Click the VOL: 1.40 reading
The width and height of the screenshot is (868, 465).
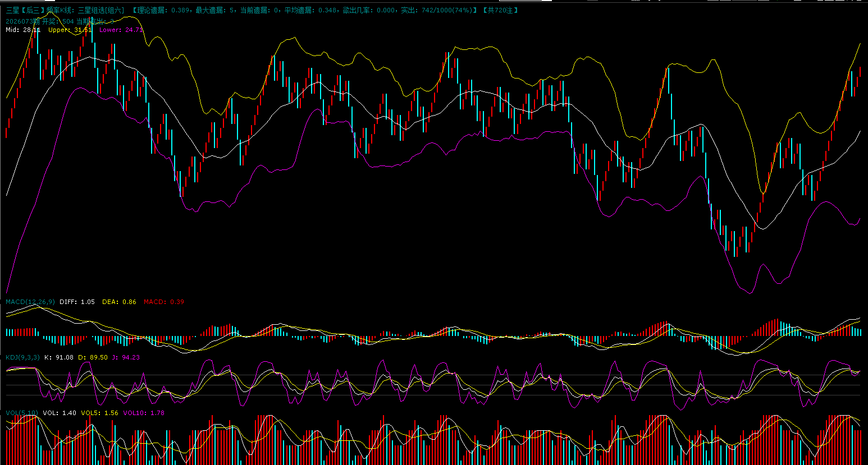point(60,413)
